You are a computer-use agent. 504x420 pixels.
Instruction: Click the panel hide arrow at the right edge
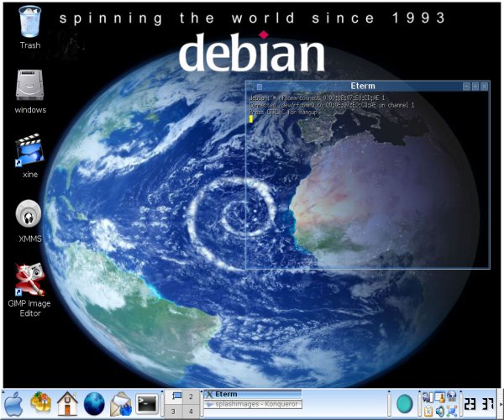coord(501,404)
